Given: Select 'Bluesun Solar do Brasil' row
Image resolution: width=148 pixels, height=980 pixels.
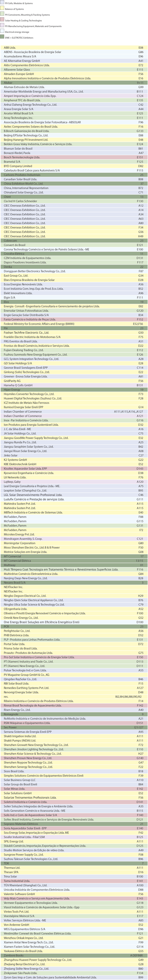Looking at the screenshot, I should coord(74,148).
